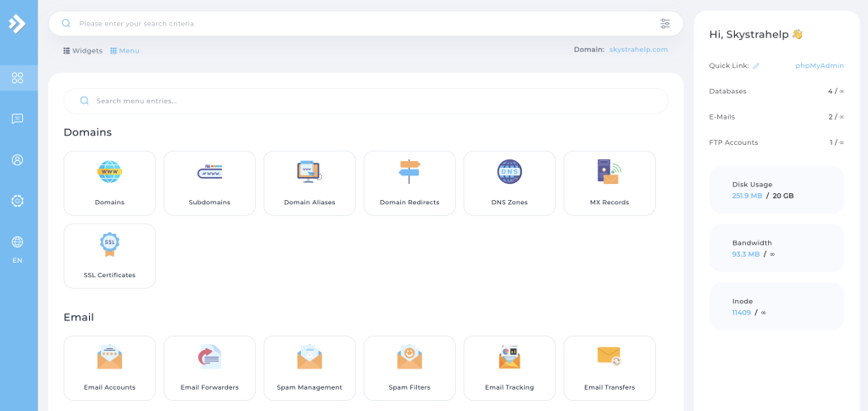
Task: Open MX Records
Action: point(609,182)
